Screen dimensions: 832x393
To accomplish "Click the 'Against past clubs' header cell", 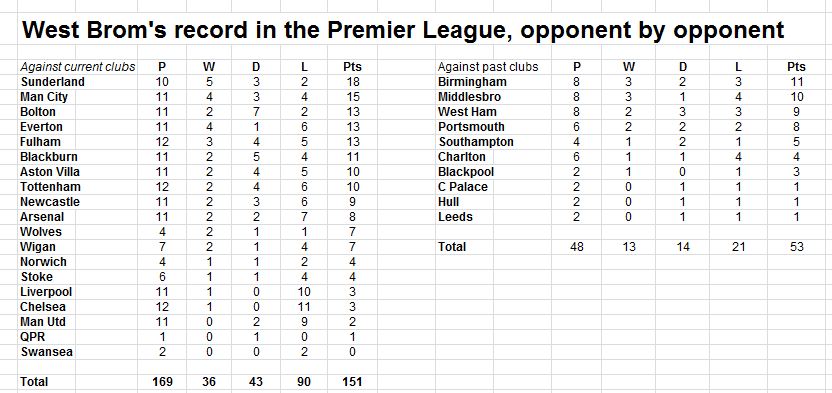I will coord(488,67).
